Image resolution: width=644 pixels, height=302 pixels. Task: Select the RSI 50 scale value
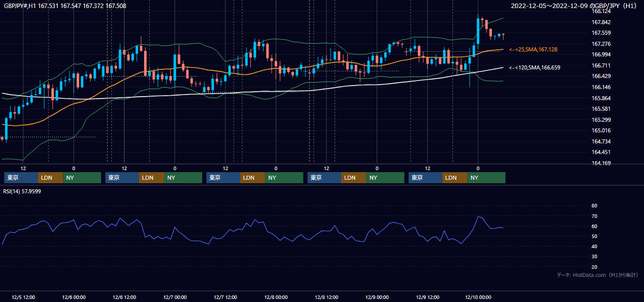pos(594,236)
